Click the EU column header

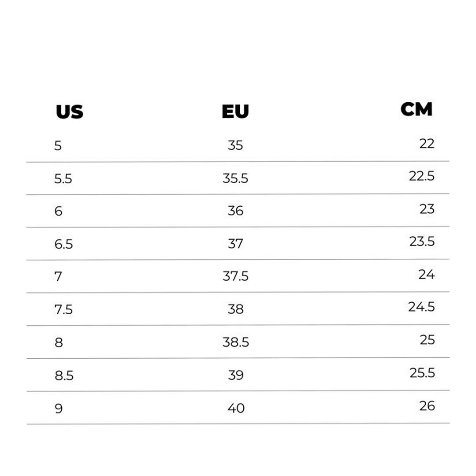(235, 111)
